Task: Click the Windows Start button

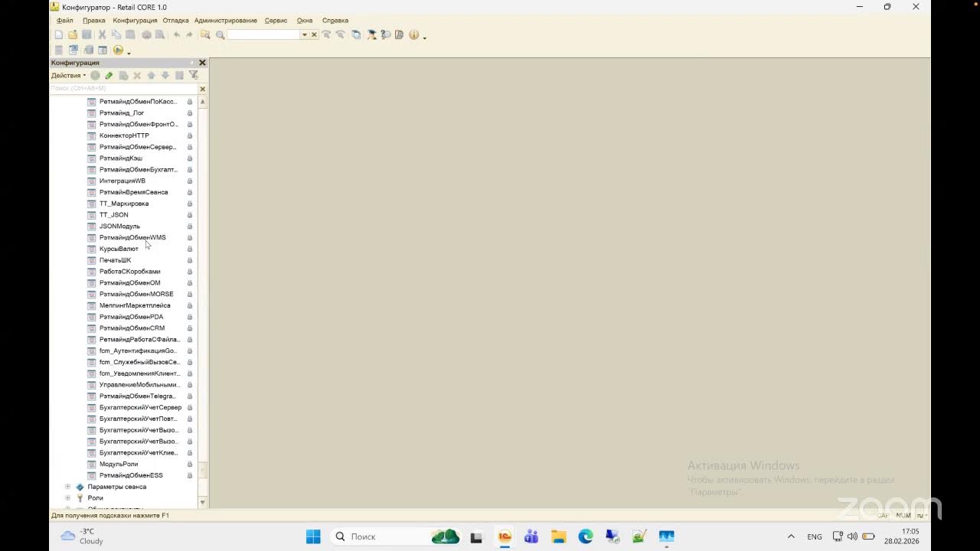Action: 313,536
